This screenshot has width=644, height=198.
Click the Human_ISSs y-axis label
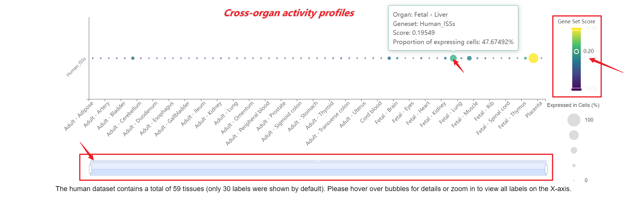click(76, 67)
